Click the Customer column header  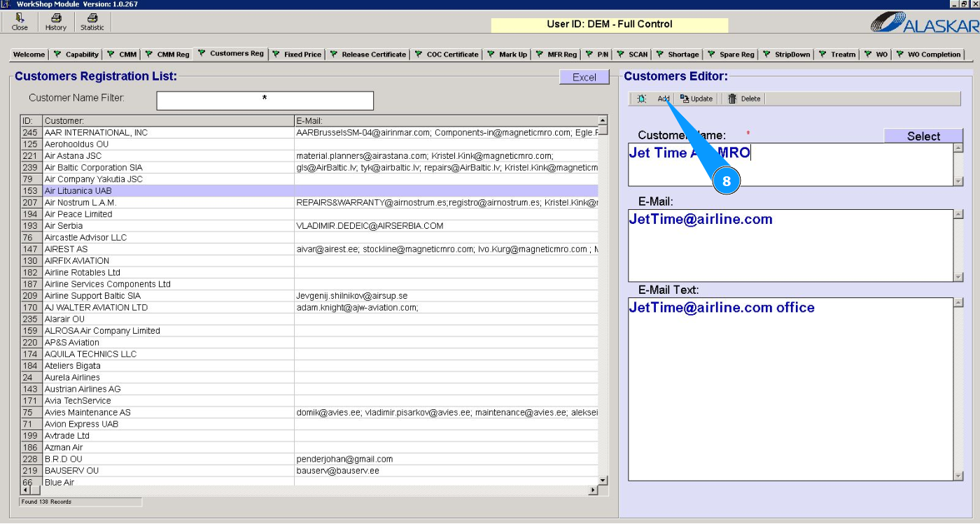pyautogui.click(x=168, y=121)
